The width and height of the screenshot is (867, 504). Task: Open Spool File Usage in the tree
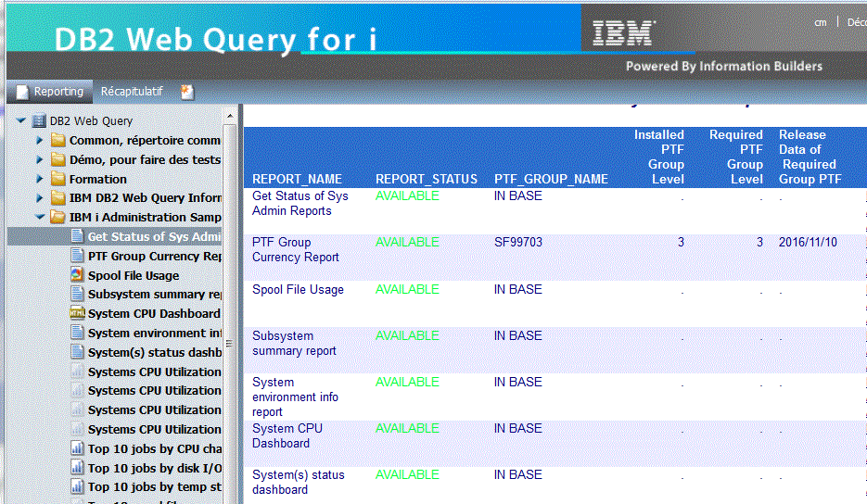tap(134, 275)
